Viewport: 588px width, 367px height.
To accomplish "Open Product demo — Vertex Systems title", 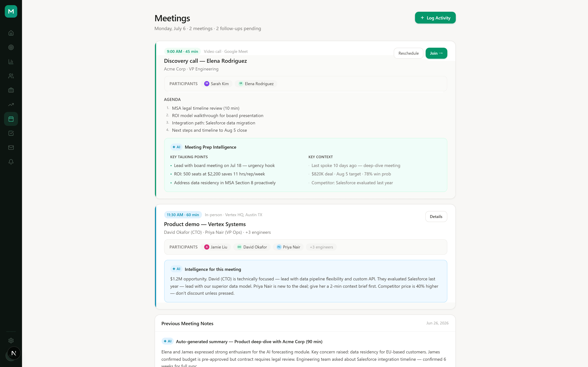I will [x=205, y=224].
